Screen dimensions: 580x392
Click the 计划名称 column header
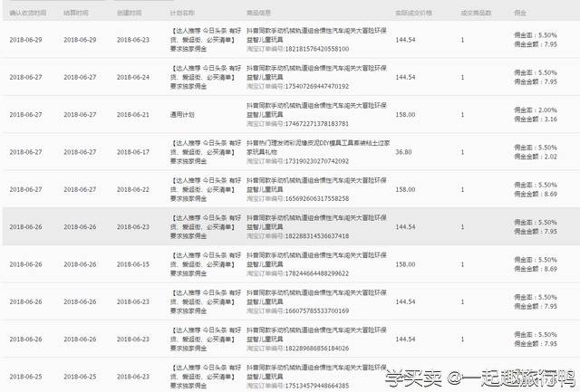[182, 13]
